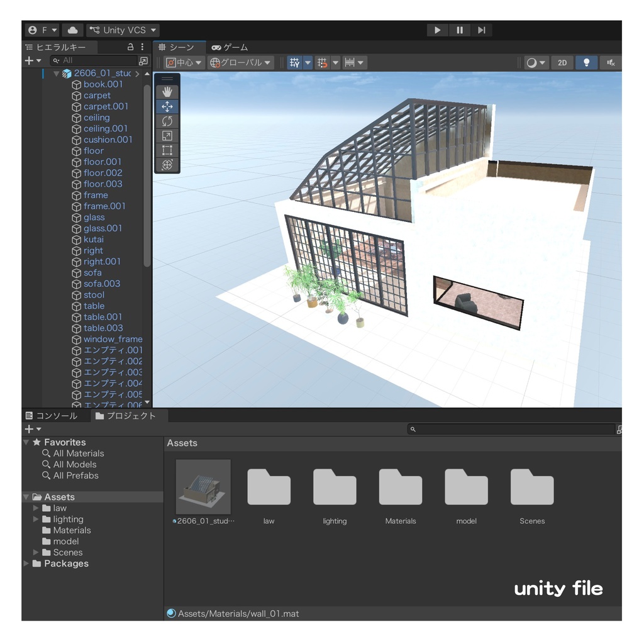The image size is (644, 644).
Task: Select the Scenes folder icon in Assets
Action: [532, 487]
